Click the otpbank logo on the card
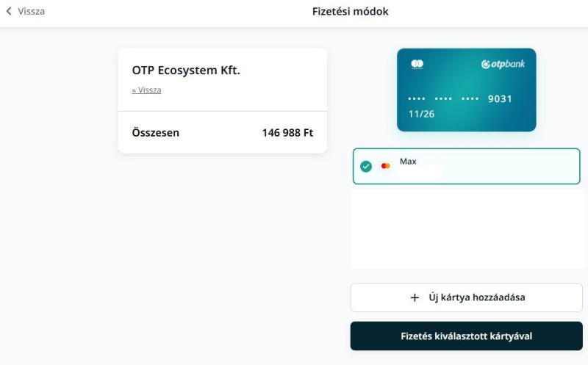This screenshot has width=588, height=365. point(503,65)
